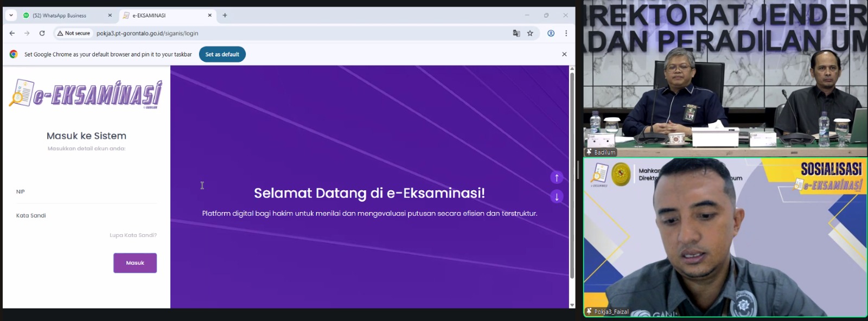
Task: Click the e-EKSAMINASI logo
Action: [86, 94]
